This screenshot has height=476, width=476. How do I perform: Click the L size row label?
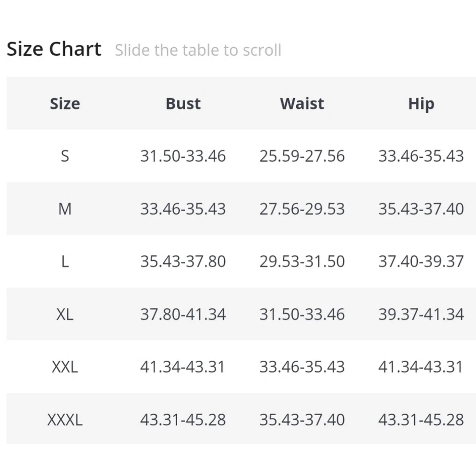(65, 262)
